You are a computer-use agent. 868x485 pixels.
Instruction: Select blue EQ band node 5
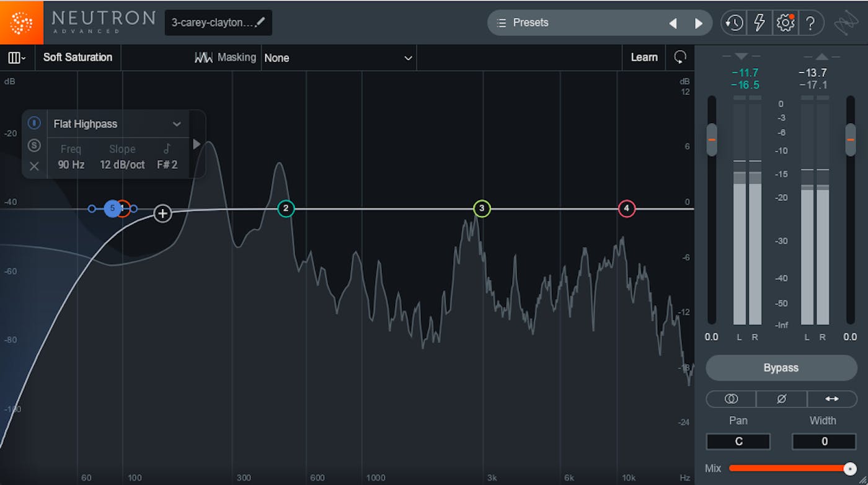(x=112, y=209)
